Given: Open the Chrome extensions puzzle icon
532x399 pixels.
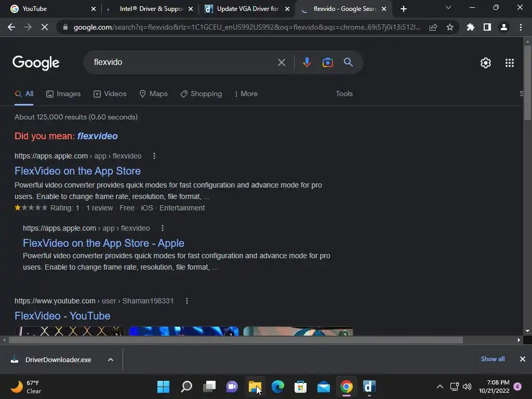Looking at the screenshot, I should [470, 27].
